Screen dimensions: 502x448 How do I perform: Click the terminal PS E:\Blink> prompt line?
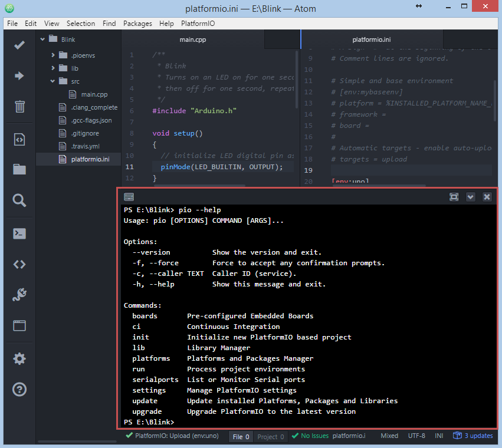click(x=149, y=422)
